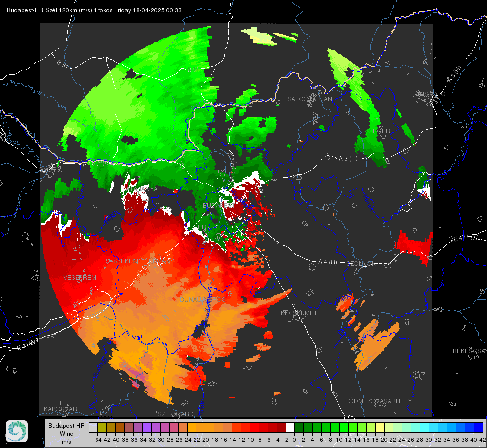Select the white swatch between -2 and 0
Screen dimensions: 487x448
click(x=290, y=427)
